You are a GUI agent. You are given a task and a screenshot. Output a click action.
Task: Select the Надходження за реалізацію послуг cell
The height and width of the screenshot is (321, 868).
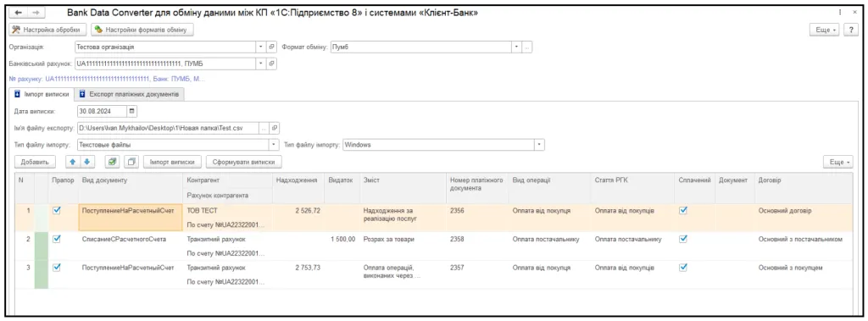[403, 218]
